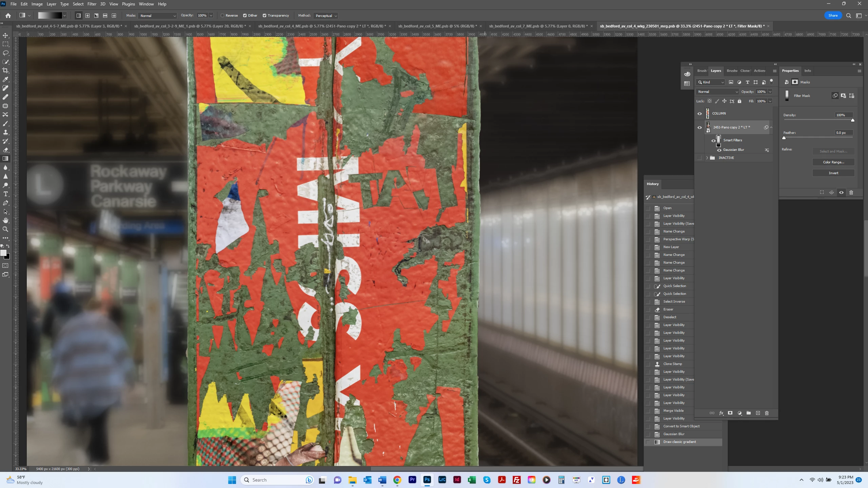Image resolution: width=868 pixels, height=488 pixels.
Task: Switch to sb_bedford_av_col_5_ME.psb document tab
Action: point(437,26)
